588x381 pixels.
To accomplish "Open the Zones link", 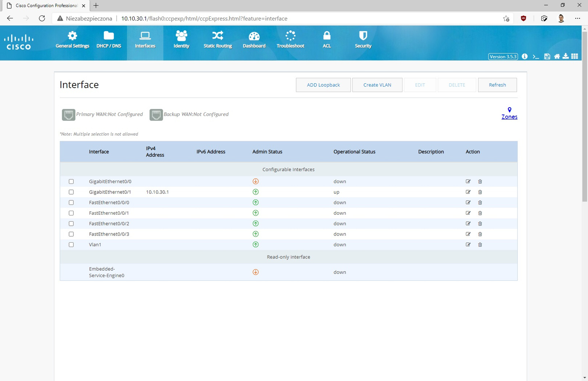I will pos(509,117).
